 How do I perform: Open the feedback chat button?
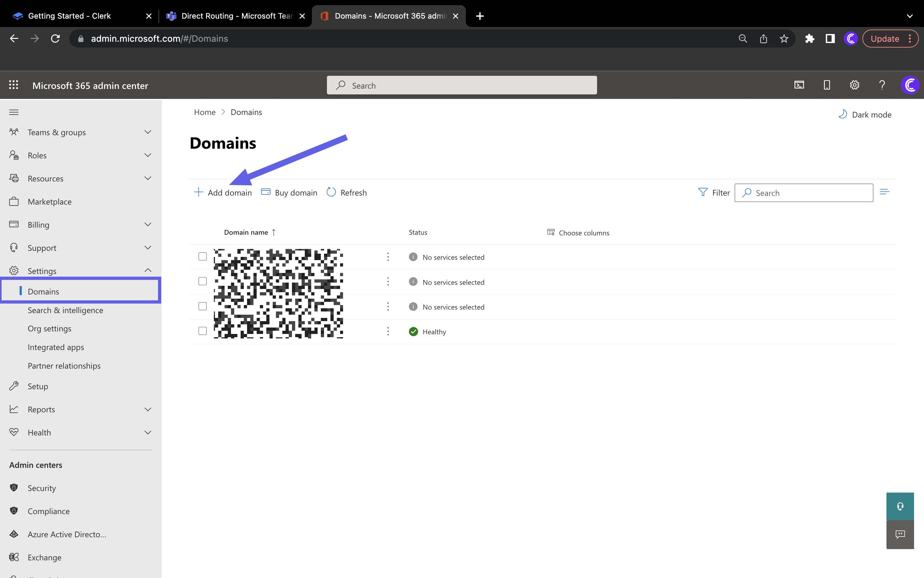(900, 534)
